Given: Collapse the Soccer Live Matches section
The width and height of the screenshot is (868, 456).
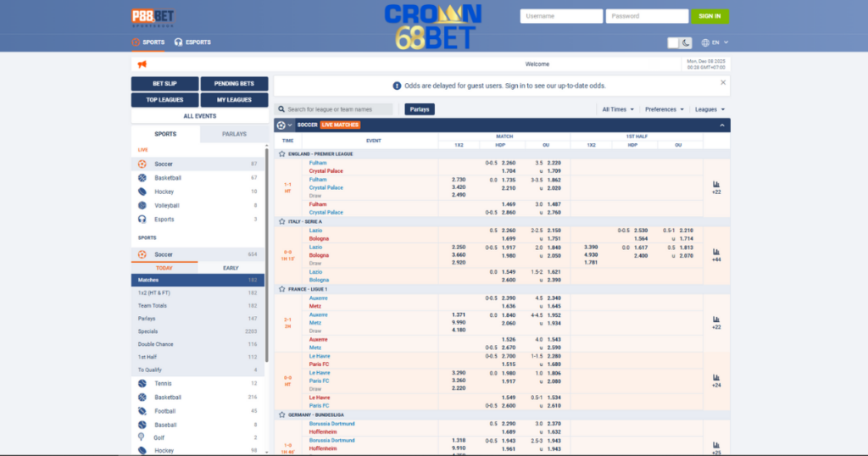Looking at the screenshot, I should [x=721, y=125].
